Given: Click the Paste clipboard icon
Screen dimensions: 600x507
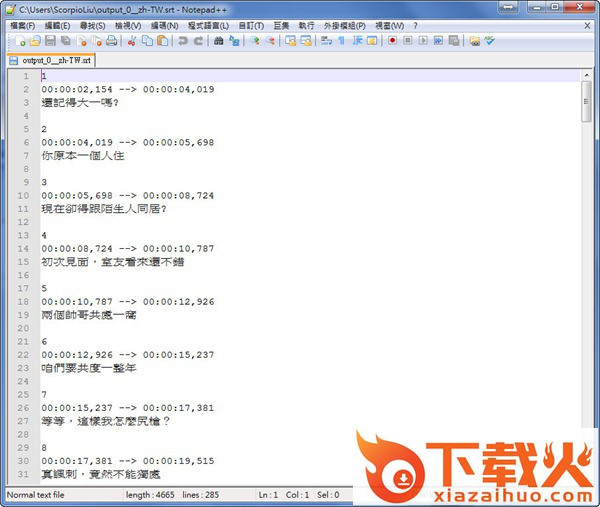Looking at the screenshot, I should [x=163, y=41].
